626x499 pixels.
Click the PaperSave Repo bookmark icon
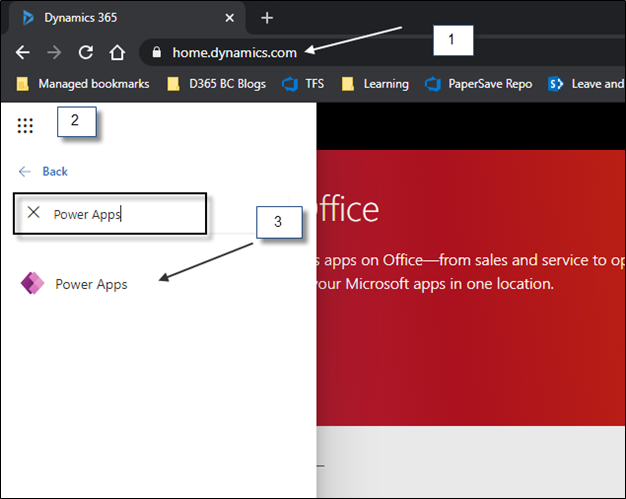(432, 84)
